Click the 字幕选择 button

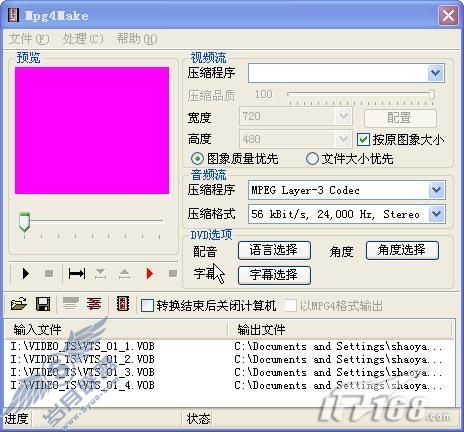pyautogui.click(x=274, y=275)
